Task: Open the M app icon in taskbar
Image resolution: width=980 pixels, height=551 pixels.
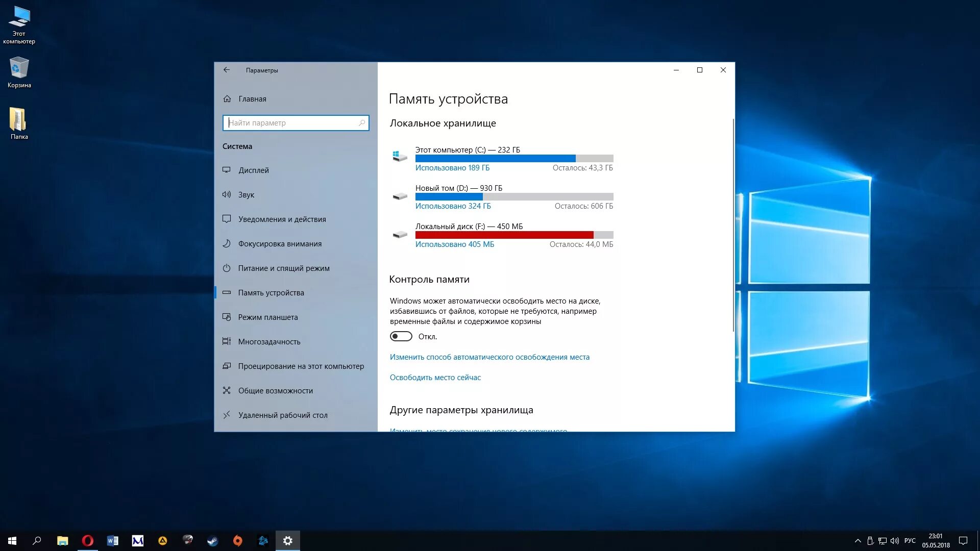Action: pyautogui.click(x=137, y=541)
